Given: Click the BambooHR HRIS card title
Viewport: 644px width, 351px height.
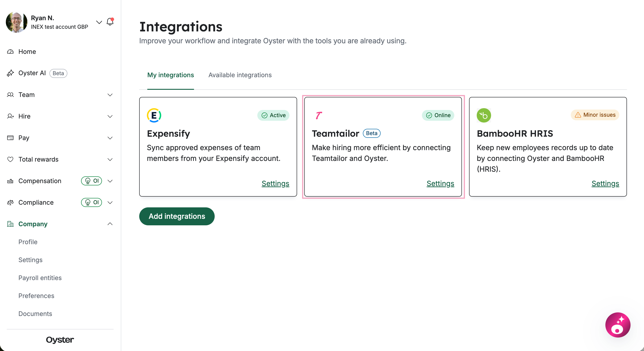Looking at the screenshot, I should (x=515, y=134).
